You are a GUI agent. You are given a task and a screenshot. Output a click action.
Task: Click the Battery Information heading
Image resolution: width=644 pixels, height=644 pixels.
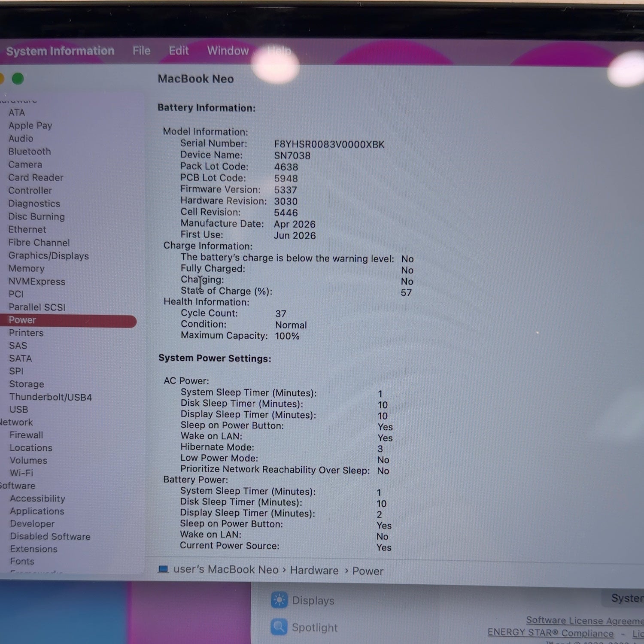pos(207,108)
